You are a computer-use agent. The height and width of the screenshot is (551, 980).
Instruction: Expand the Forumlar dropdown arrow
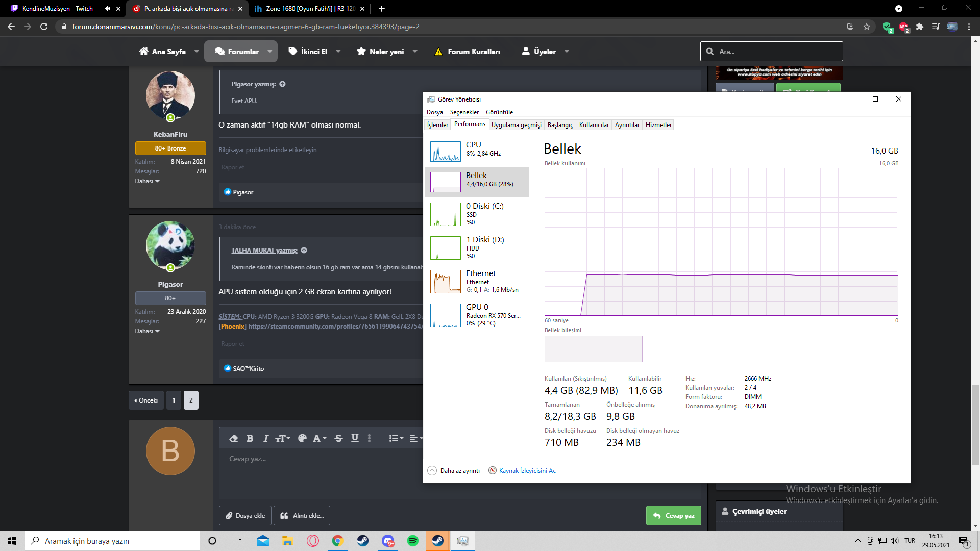click(269, 52)
